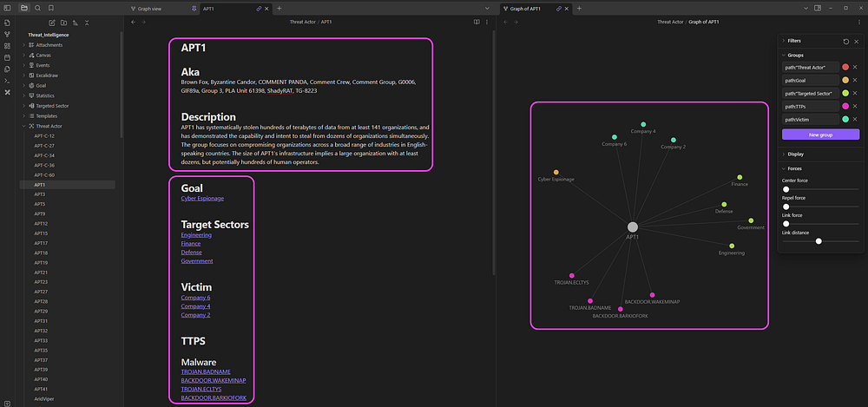This screenshot has height=407, width=868.
Task: Expand the Display section in graph settings
Action: click(x=795, y=154)
